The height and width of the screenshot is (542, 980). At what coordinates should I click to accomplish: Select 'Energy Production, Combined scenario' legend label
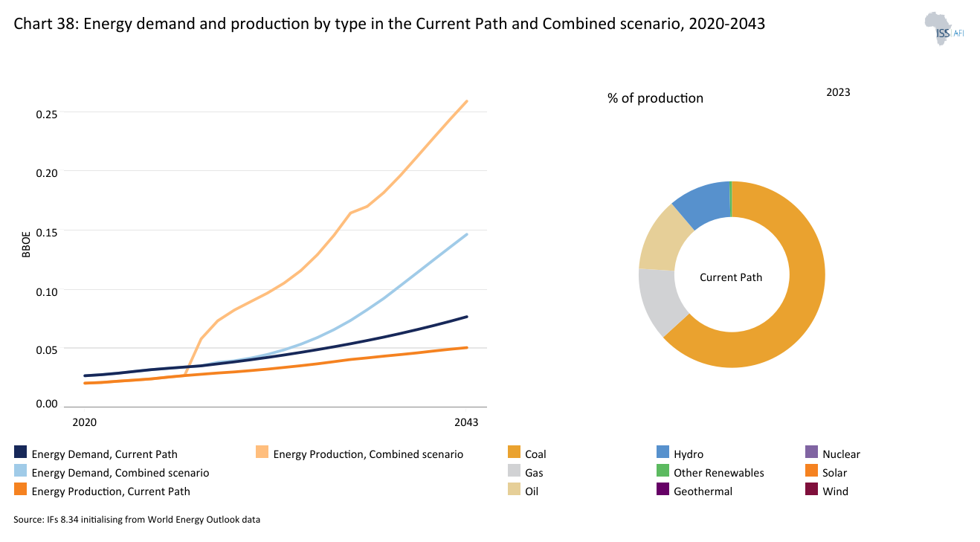point(368,454)
